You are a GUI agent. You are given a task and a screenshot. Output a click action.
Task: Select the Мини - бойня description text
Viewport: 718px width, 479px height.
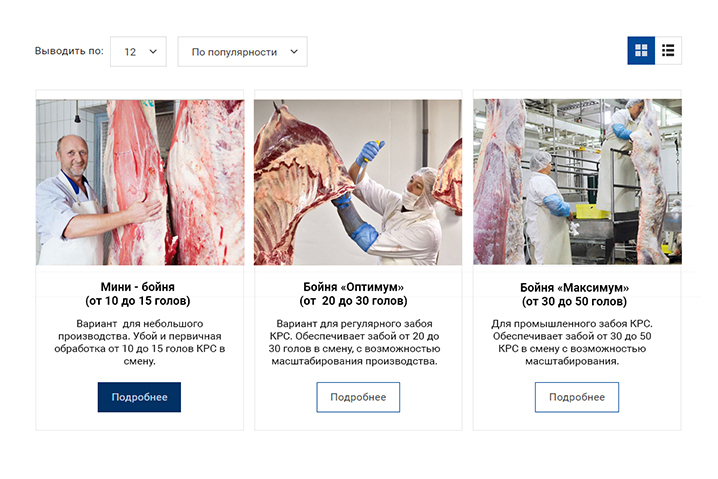(x=140, y=343)
